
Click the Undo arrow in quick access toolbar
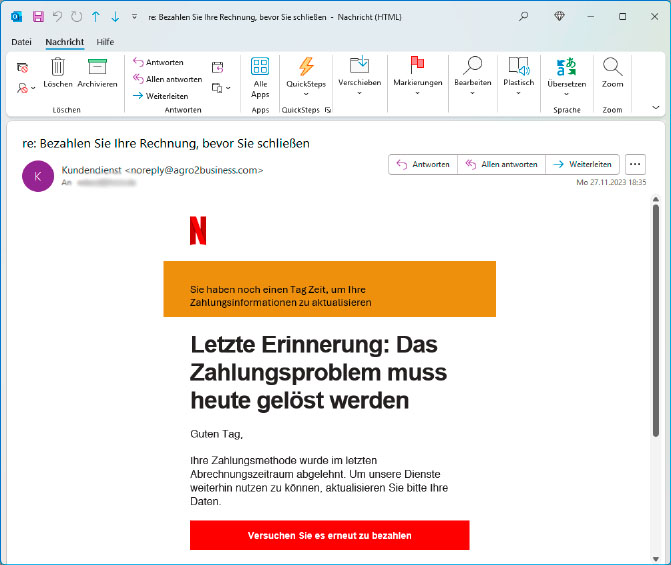tap(57, 17)
